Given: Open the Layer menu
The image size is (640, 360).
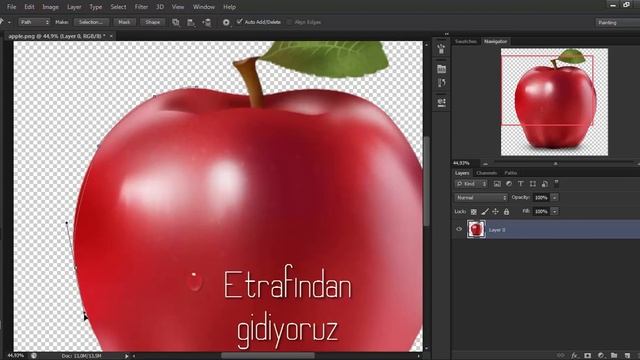Looking at the screenshot, I should coord(74,7).
